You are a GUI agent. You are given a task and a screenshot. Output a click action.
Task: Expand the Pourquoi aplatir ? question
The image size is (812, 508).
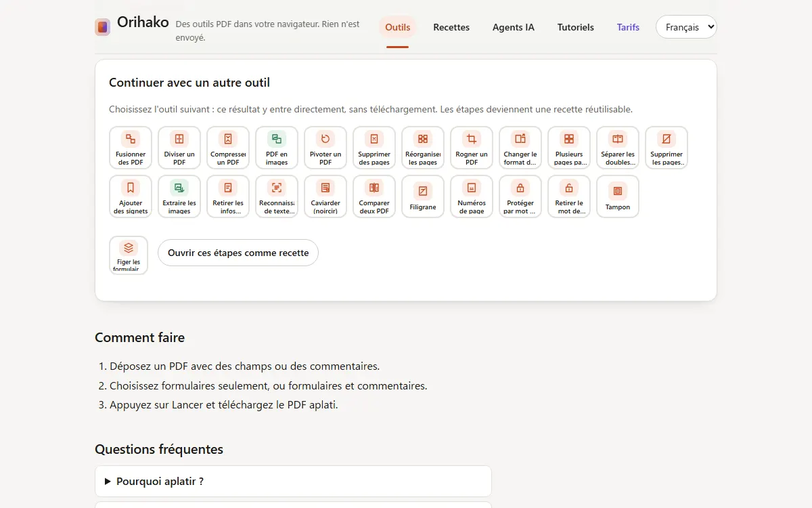pyautogui.click(x=293, y=481)
